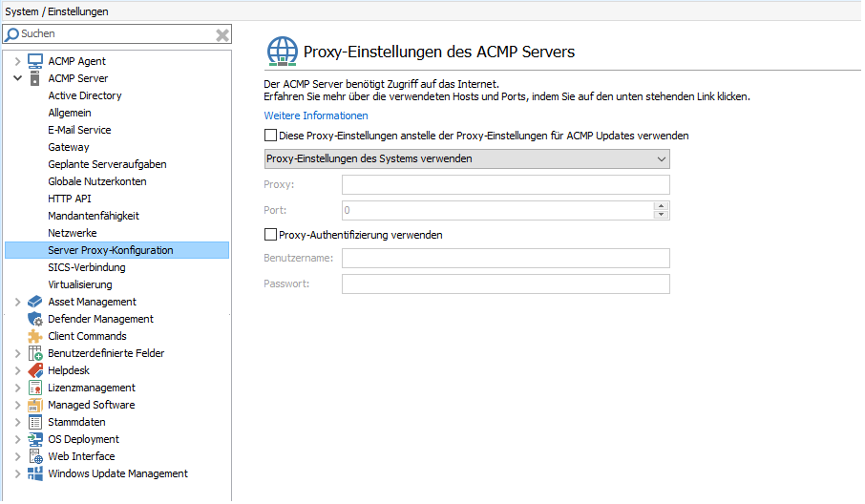Click the ACMP Server tower icon
Viewport: 865px width, 504px height.
pos(34,78)
